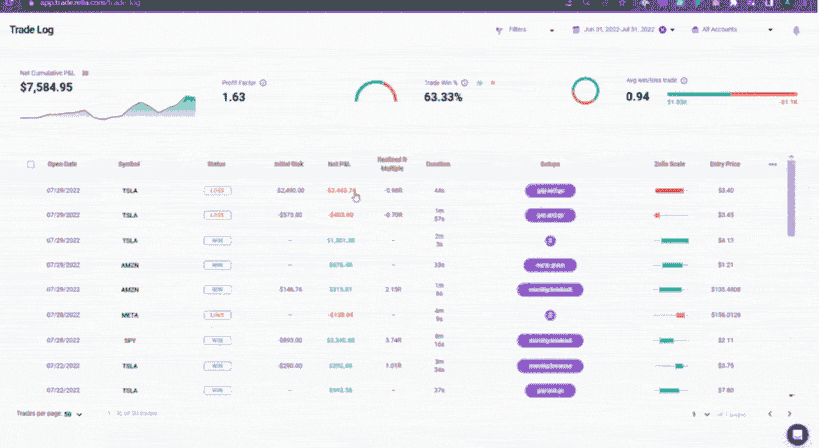Go to previous page of trades

769,413
